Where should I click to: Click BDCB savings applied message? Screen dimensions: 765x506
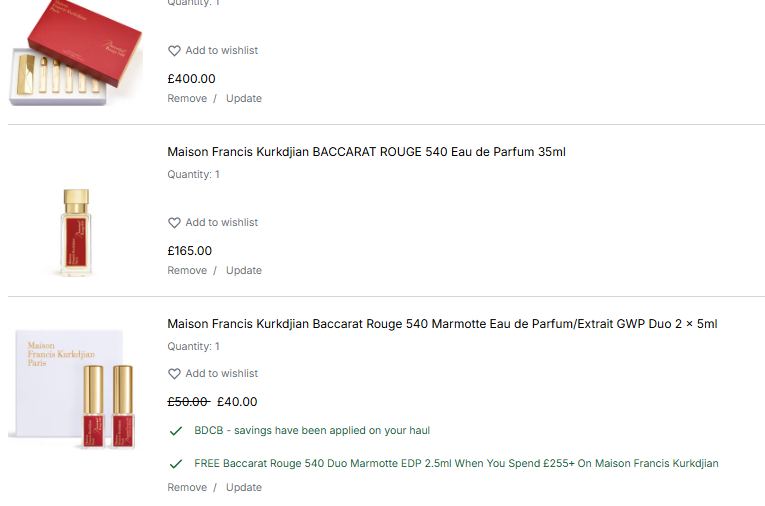click(x=312, y=431)
